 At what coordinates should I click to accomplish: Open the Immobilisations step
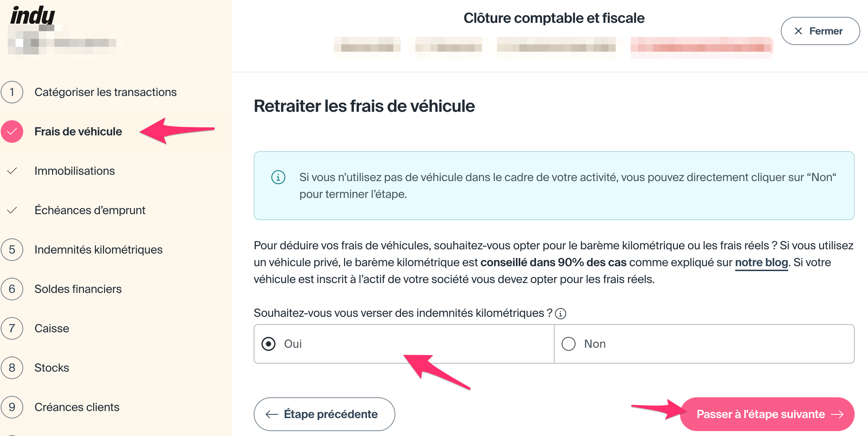(x=75, y=171)
